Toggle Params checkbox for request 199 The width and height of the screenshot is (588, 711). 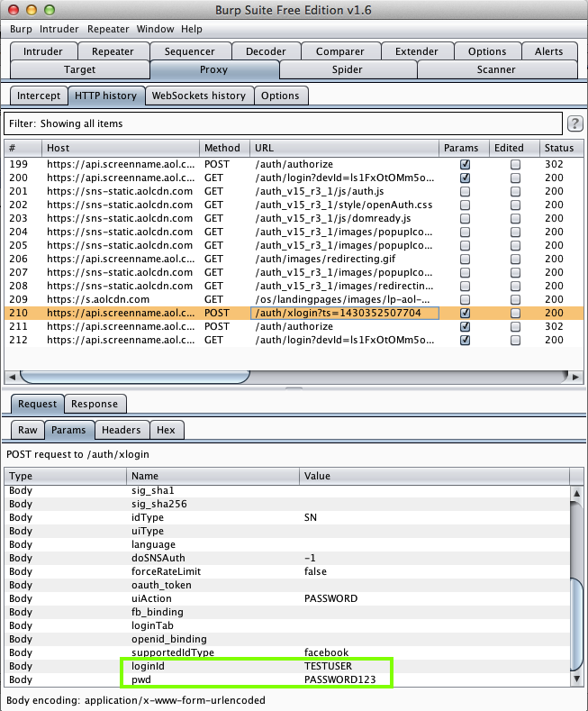[465, 164]
